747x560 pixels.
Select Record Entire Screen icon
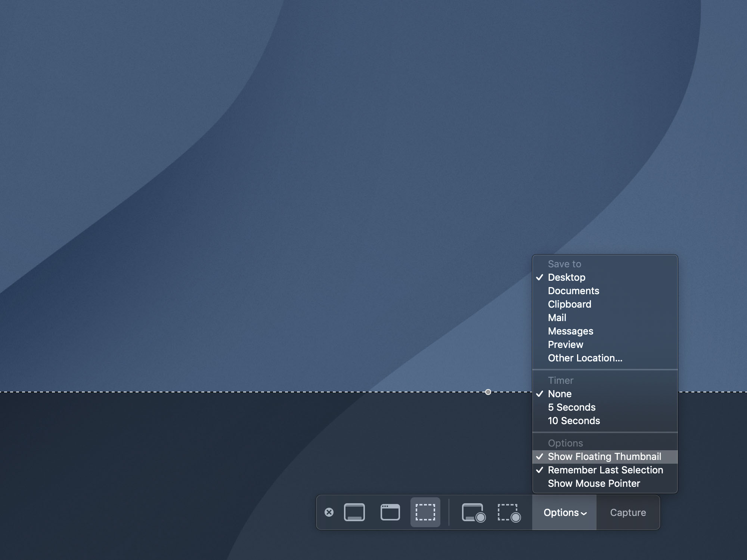coord(473,512)
